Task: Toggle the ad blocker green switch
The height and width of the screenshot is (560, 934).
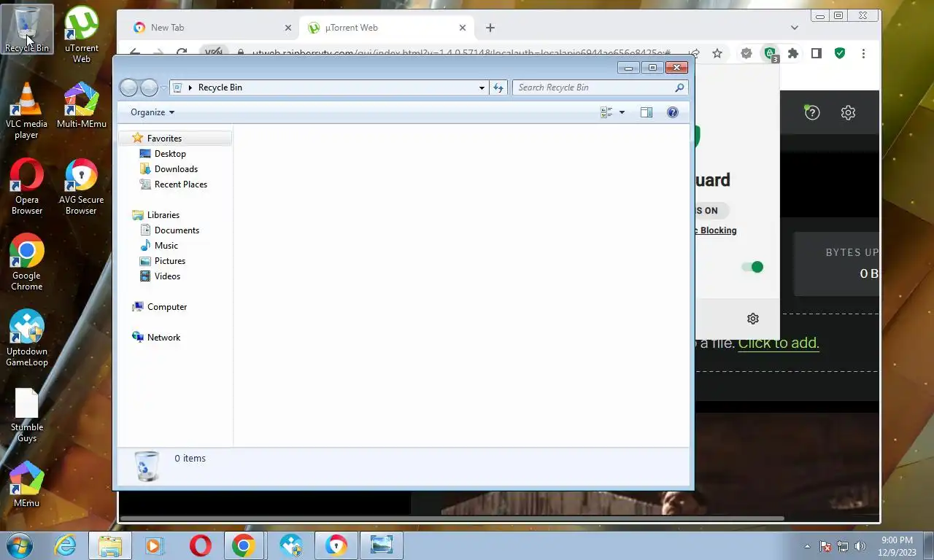Action: (752, 267)
